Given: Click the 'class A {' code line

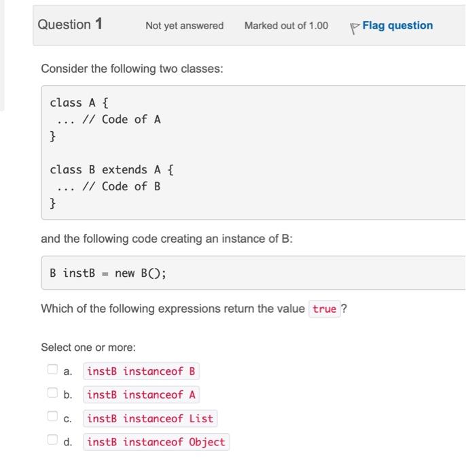Looking at the screenshot, I should [79, 103].
